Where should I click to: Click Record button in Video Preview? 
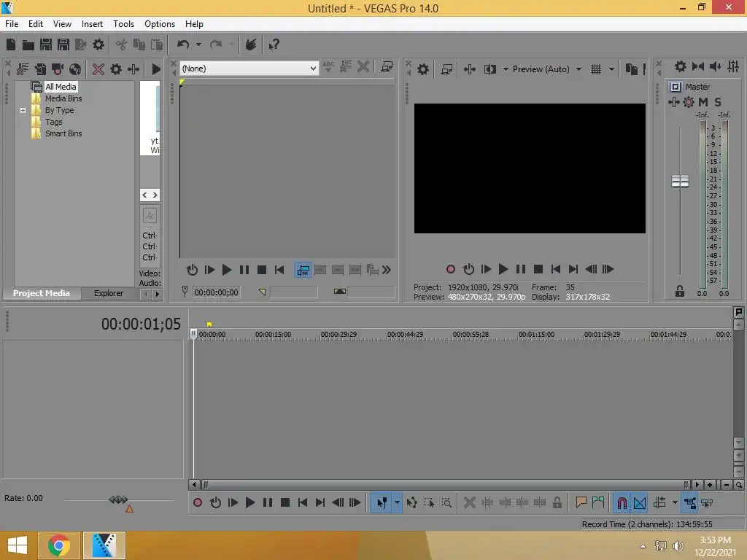(451, 269)
